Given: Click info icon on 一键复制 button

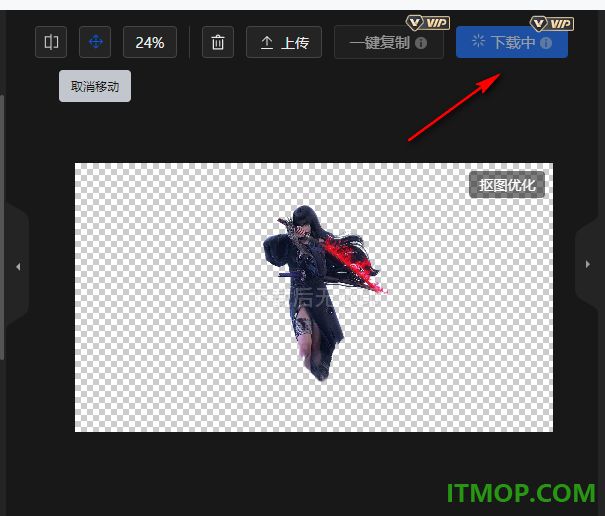Looking at the screenshot, I should tap(421, 43).
